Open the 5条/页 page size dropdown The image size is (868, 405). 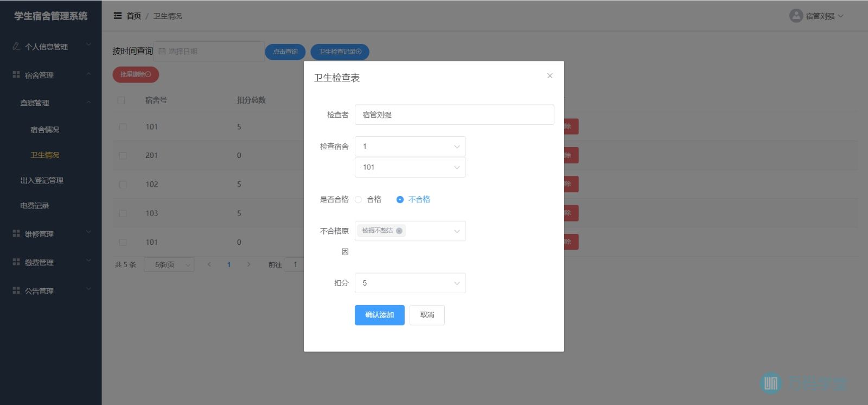click(169, 264)
